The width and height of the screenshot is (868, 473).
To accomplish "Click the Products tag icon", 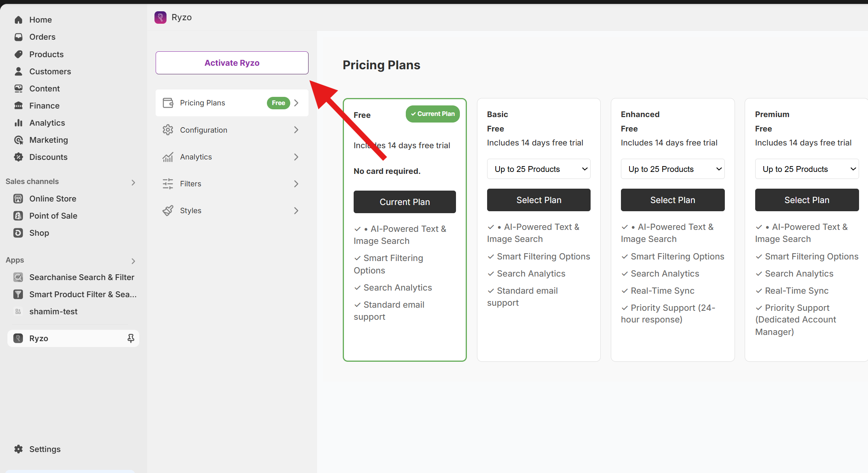I will coord(18,54).
